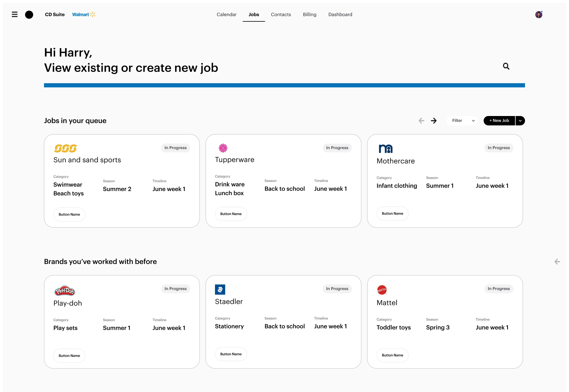Click the black circle app logo
Screen dimensions: 569x392
coord(29,15)
